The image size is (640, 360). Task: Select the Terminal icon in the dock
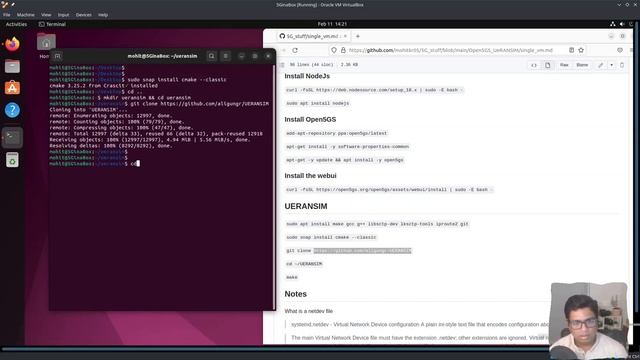coord(12,137)
